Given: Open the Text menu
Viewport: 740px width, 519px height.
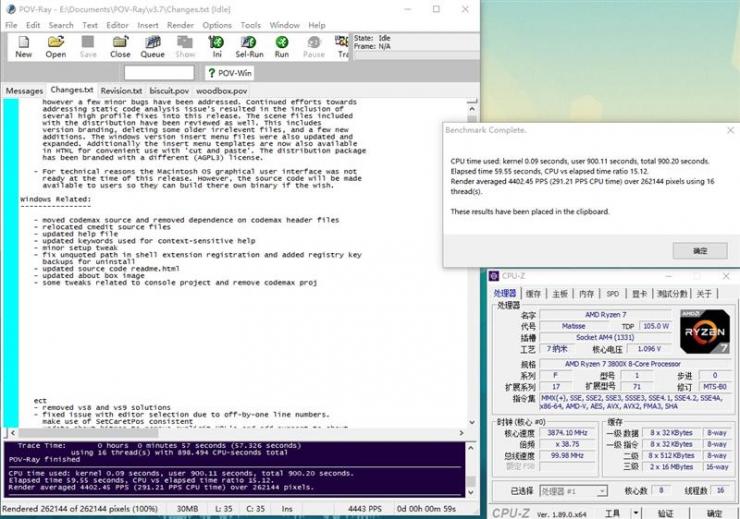Looking at the screenshot, I should coord(90,25).
